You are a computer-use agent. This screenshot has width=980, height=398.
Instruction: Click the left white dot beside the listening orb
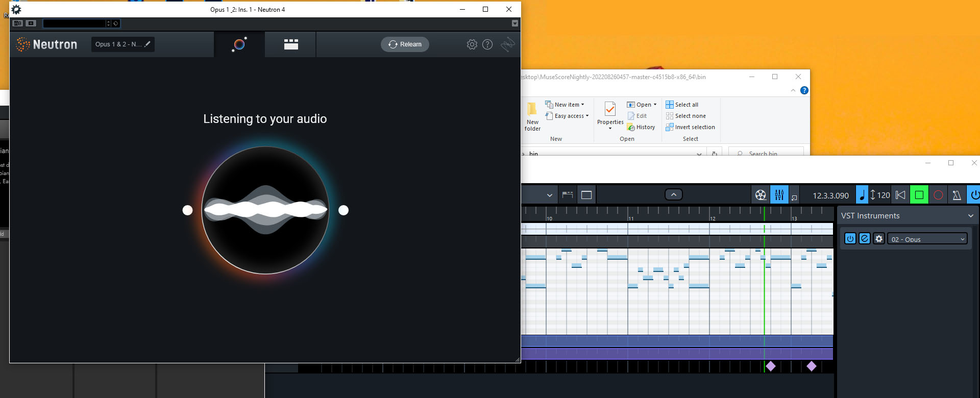(188, 210)
